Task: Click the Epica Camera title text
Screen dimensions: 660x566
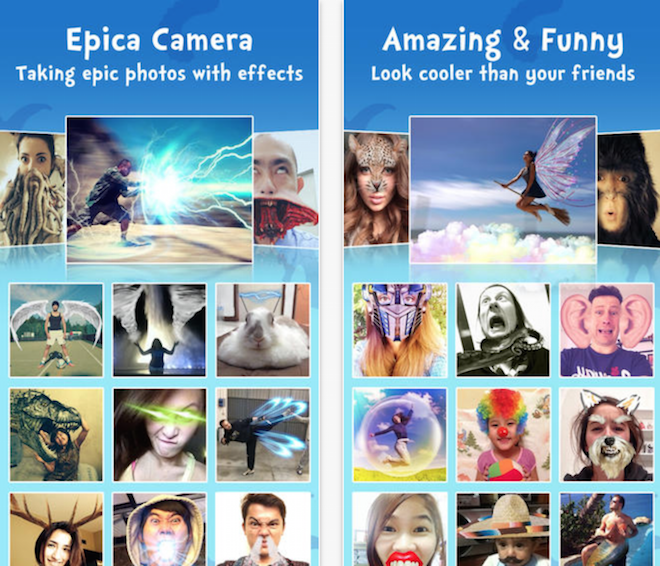Action: pos(159,41)
